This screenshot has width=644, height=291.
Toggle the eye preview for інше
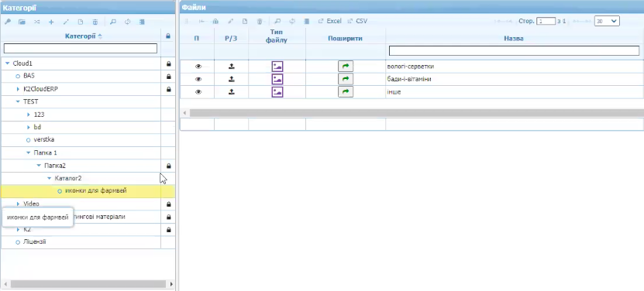(x=198, y=92)
